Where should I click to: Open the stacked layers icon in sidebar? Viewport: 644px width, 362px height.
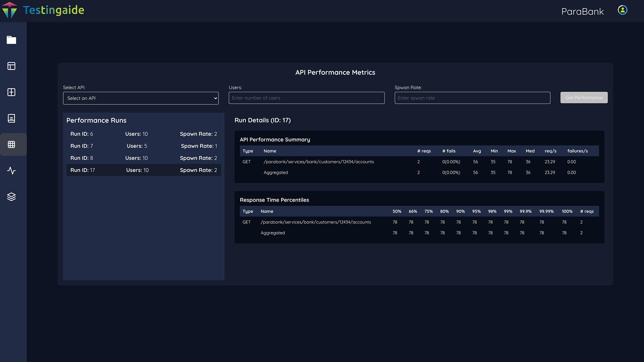point(11,197)
